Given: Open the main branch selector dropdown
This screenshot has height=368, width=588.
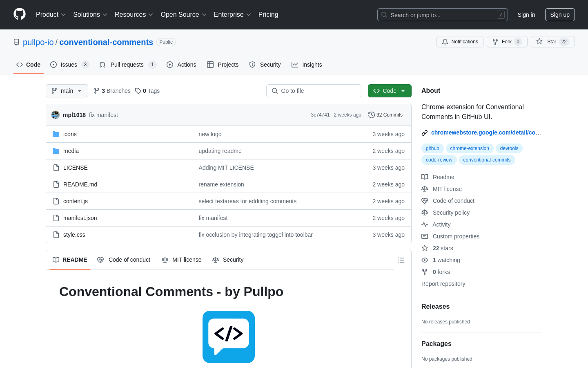Looking at the screenshot, I should [x=67, y=91].
